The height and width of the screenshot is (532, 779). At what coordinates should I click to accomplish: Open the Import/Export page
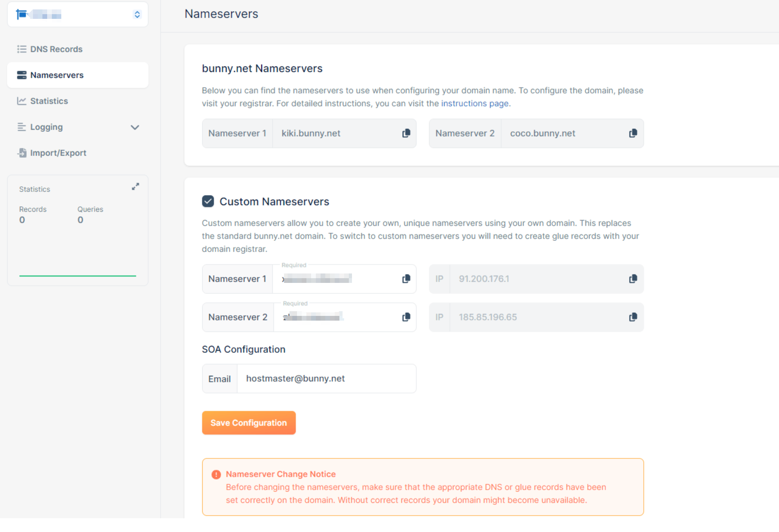tap(77, 153)
